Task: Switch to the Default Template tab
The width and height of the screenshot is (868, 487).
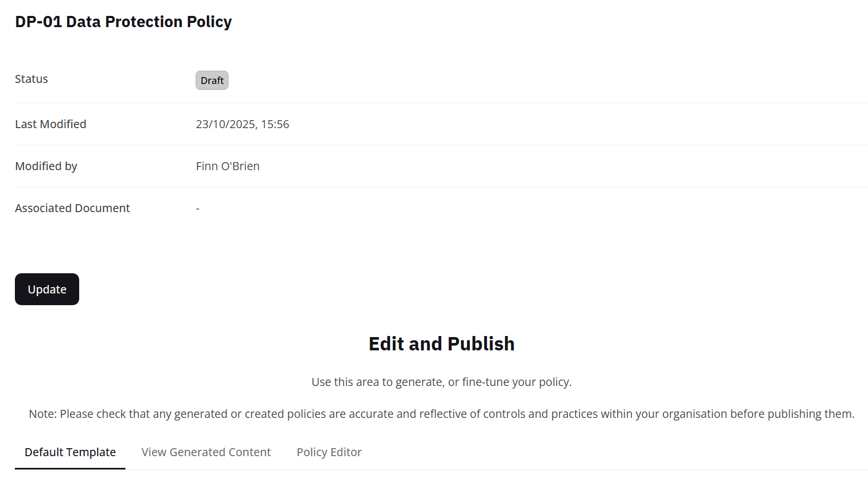Action: [70, 452]
